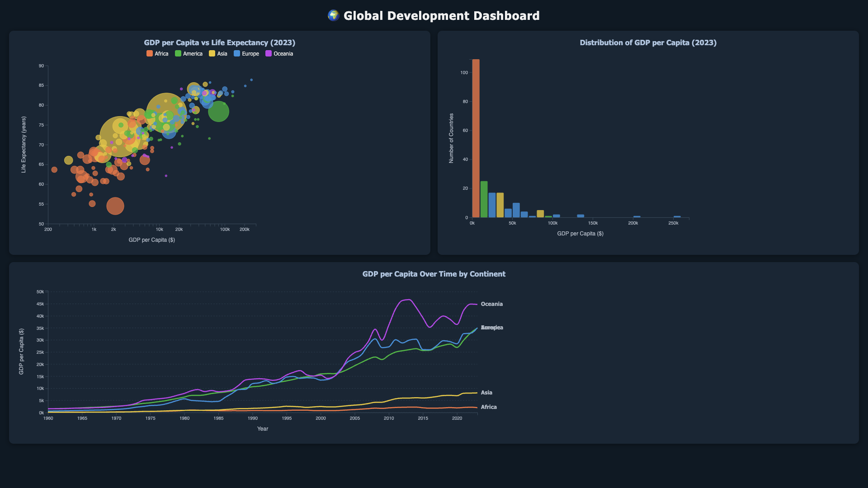This screenshot has width=868, height=488.
Task: Click the 50k tick on line chart y-axis
Action: click(x=40, y=292)
